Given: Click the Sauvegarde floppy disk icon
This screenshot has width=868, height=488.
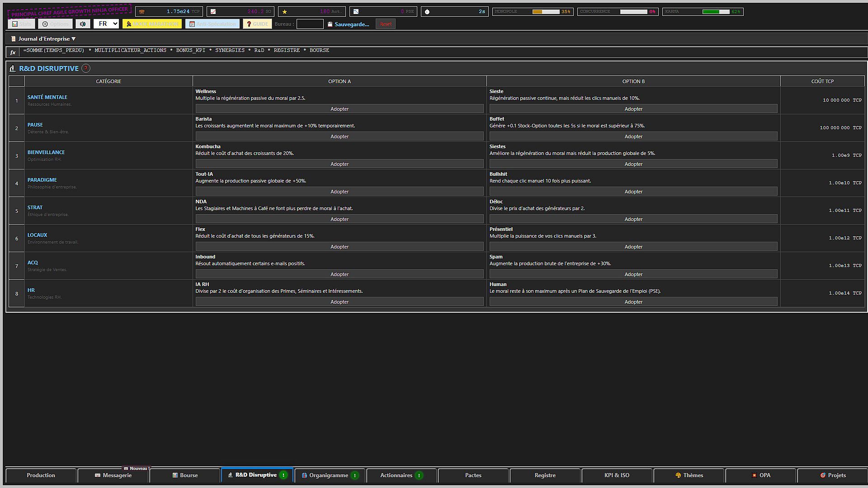Looking at the screenshot, I should [330, 24].
